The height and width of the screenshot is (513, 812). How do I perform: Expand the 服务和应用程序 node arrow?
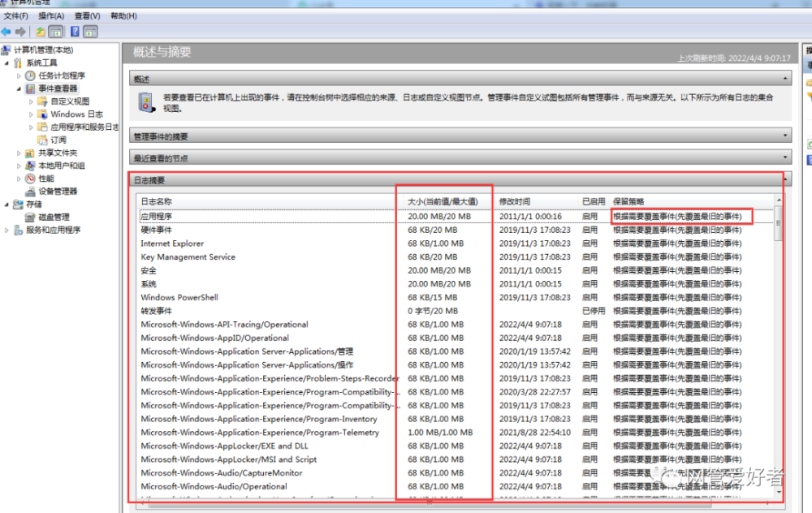pos(6,230)
